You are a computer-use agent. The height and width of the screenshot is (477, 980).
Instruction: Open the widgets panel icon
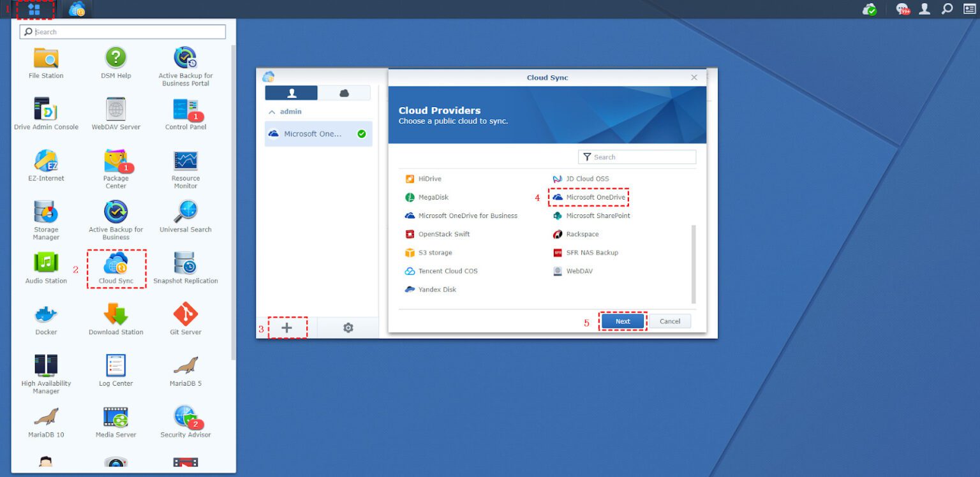click(970, 9)
